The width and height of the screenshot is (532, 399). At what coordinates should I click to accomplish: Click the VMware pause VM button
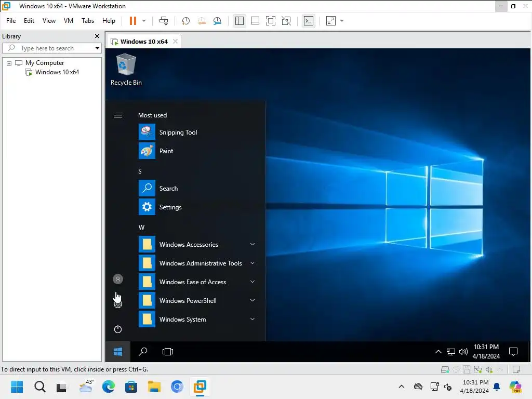pyautogui.click(x=133, y=21)
